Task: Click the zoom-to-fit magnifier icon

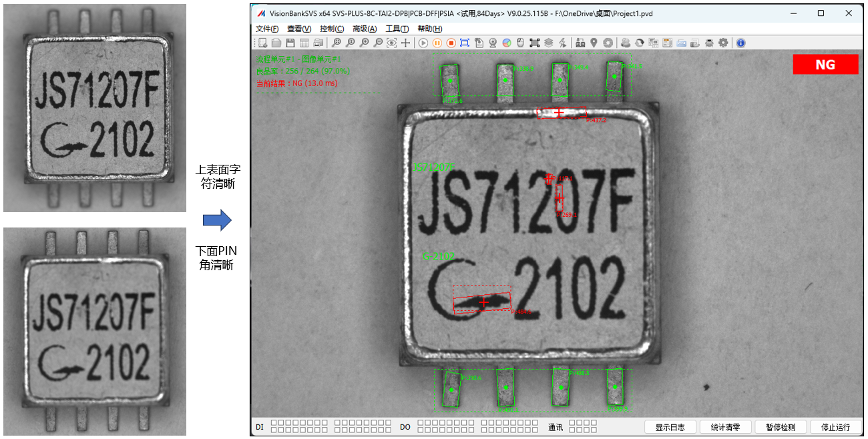Action: click(x=337, y=43)
